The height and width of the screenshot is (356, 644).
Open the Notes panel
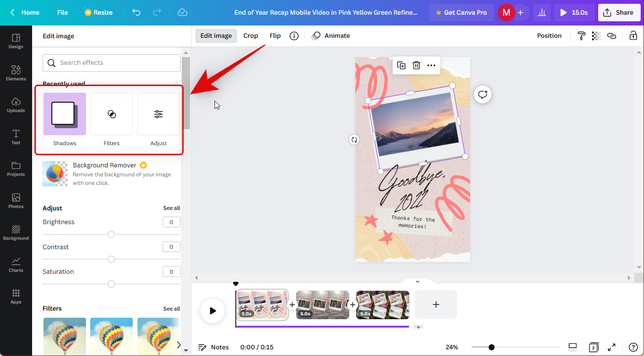[x=214, y=347]
